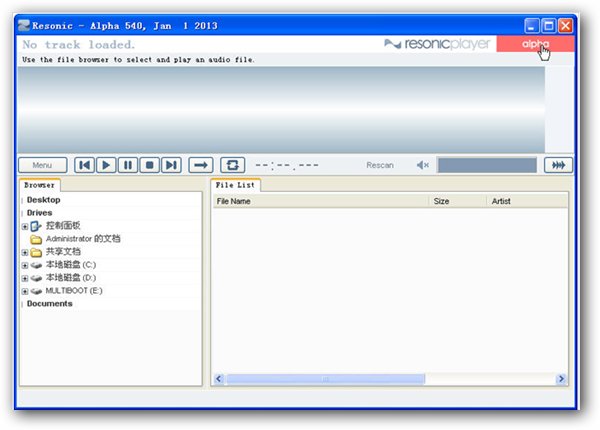The width and height of the screenshot is (600, 430).
Task: Select the Documents entry in browser
Action: 50,304
